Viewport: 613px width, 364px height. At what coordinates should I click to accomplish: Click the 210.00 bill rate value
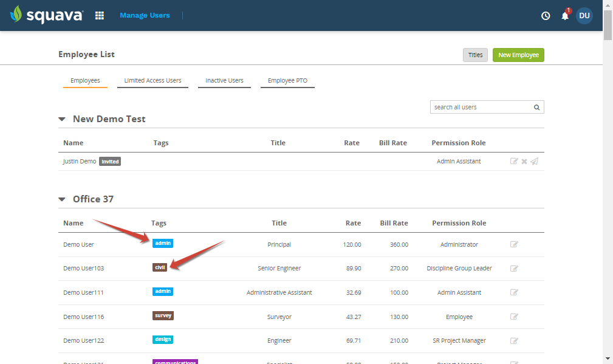[399, 340]
